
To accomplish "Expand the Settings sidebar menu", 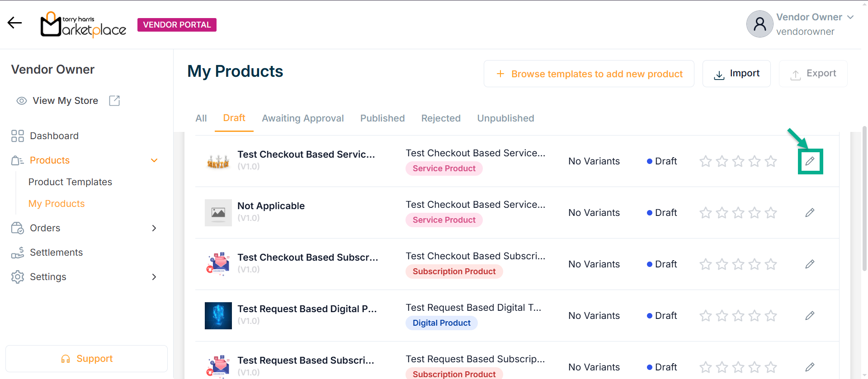I will click(x=154, y=277).
